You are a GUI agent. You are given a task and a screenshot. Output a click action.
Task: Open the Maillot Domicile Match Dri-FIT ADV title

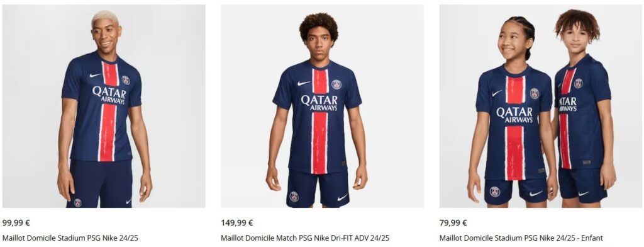coord(305,238)
